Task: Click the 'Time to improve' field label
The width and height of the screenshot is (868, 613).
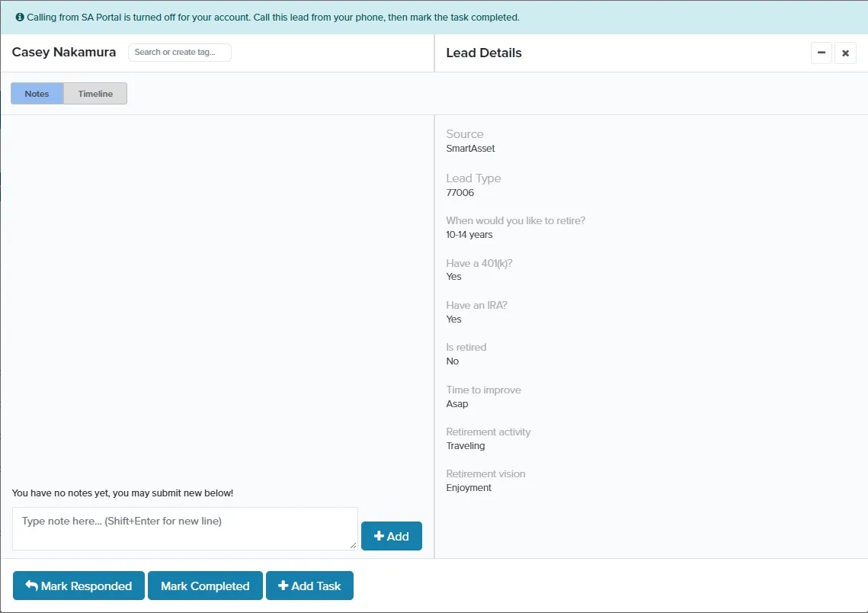Action: (483, 390)
